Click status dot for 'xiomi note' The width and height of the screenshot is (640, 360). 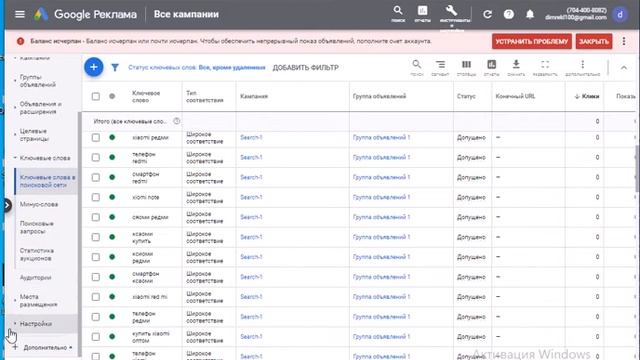click(112, 197)
